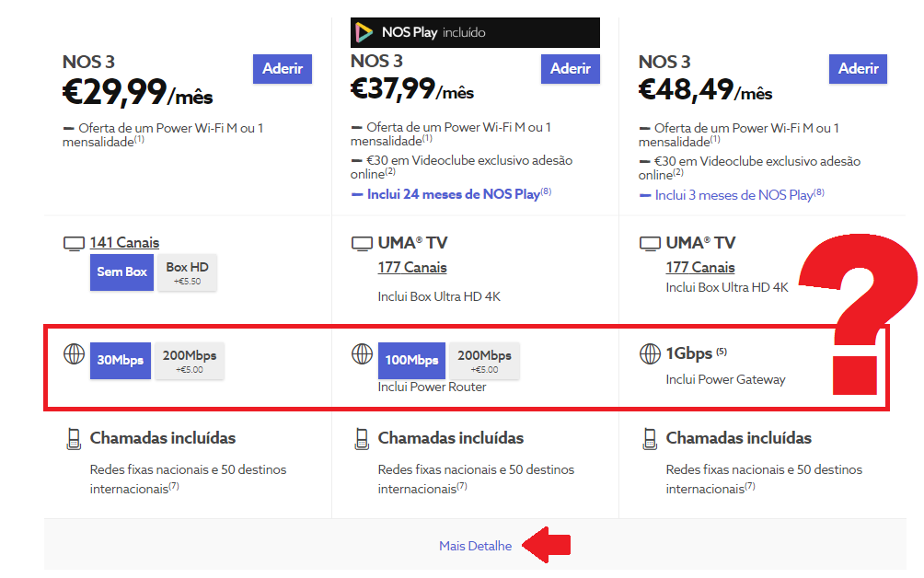Select the 100Mbps speed option
Viewport: 924px width, 578px height.
[410, 361]
